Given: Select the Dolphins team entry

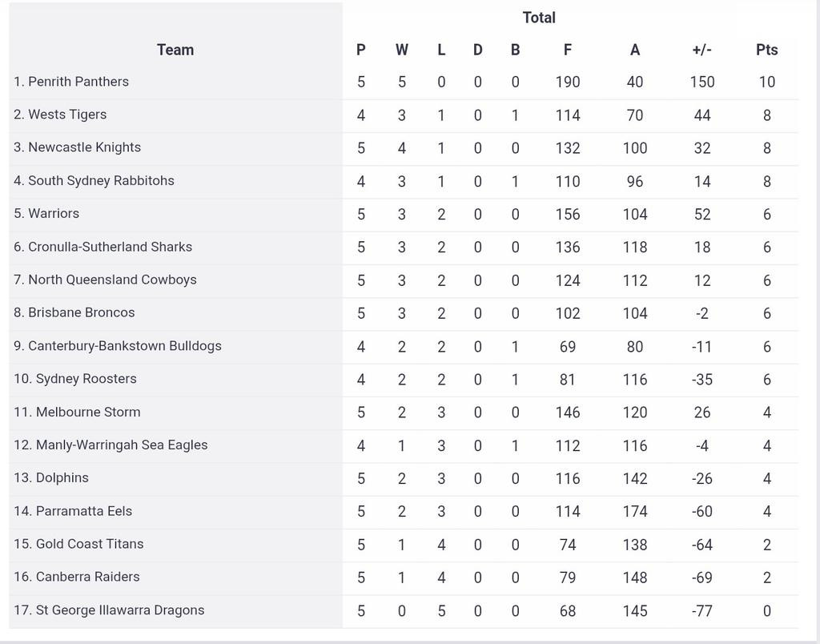Looking at the screenshot, I should [51, 478].
